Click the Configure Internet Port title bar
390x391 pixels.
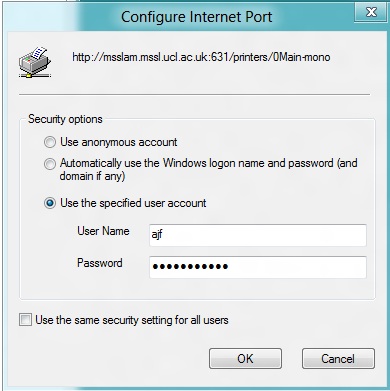pos(196,17)
